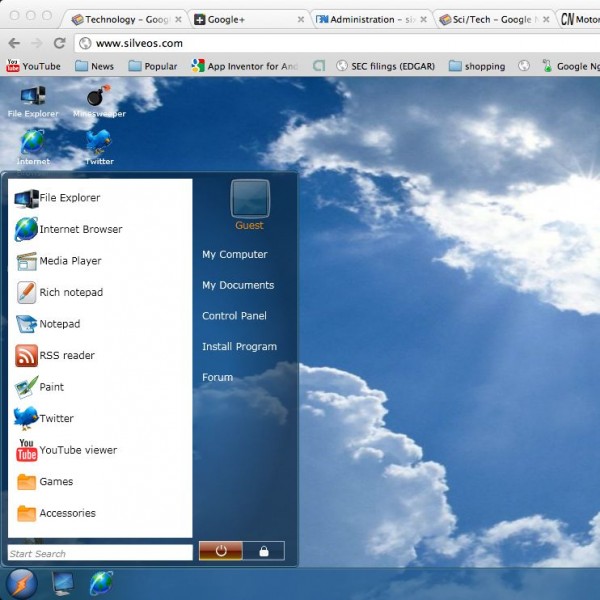The width and height of the screenshot is (600, 600).
Task: Start the Paint application
Action: point(50,387)
